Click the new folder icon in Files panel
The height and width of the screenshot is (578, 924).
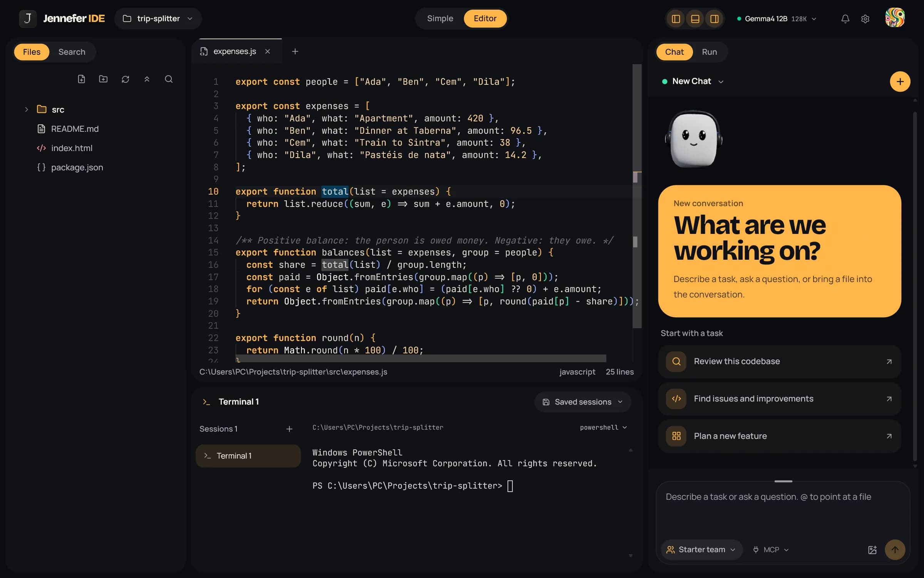103,79
